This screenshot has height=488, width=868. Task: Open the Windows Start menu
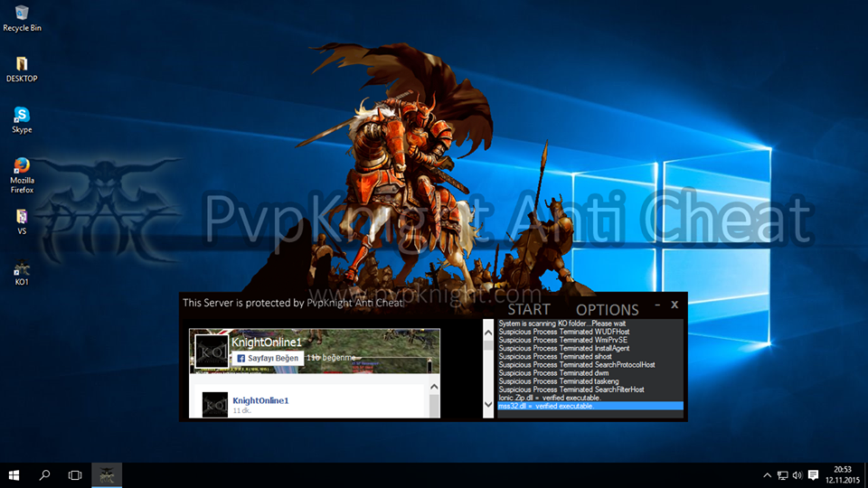tap(14, 474)
